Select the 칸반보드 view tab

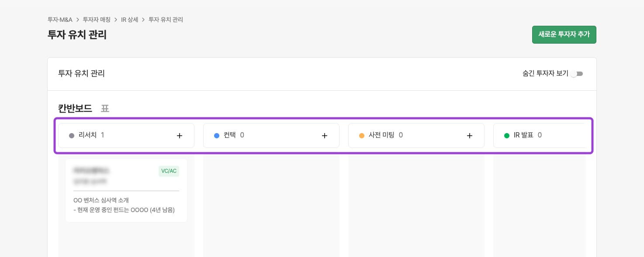point(75,109)
